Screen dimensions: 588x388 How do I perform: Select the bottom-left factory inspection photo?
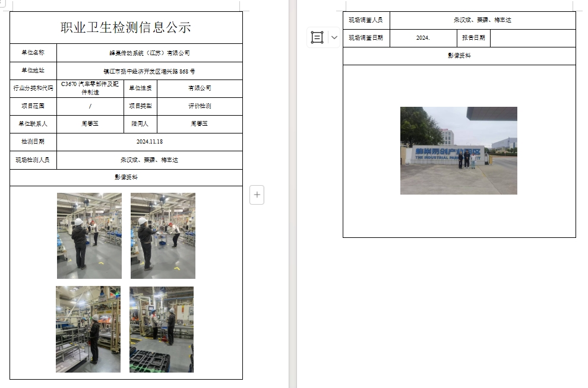click(x=88, y=329)
